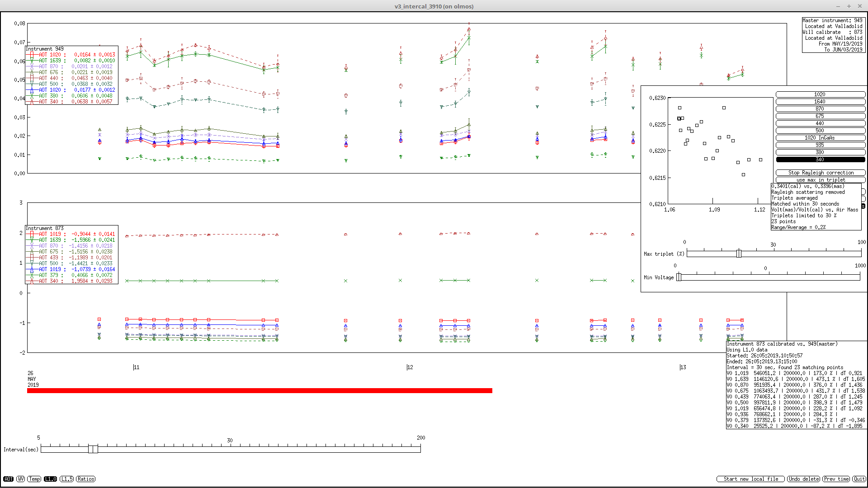Click Instrument 873 legend row AOT 675
868x488 pixels.
[x=71, y=252]
